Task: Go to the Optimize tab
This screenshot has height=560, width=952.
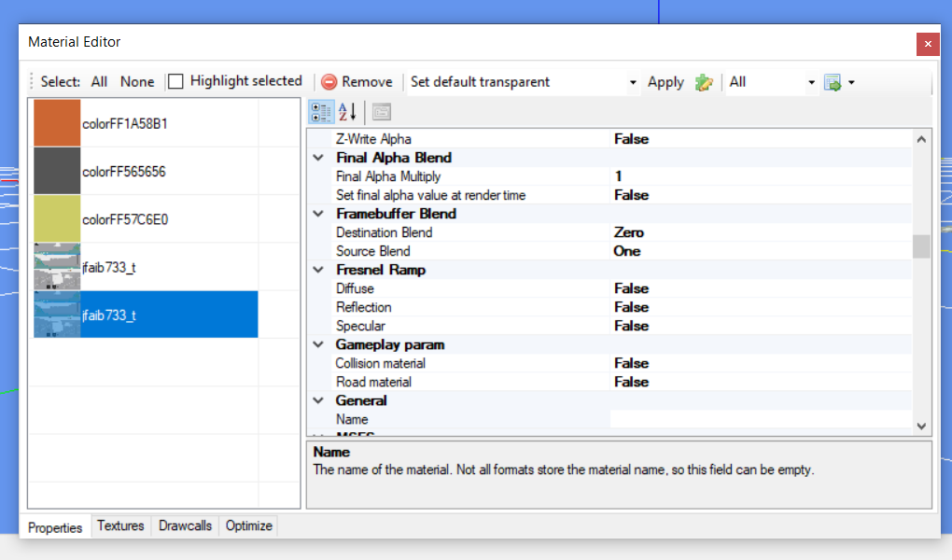Action: (x=249, y=525)
